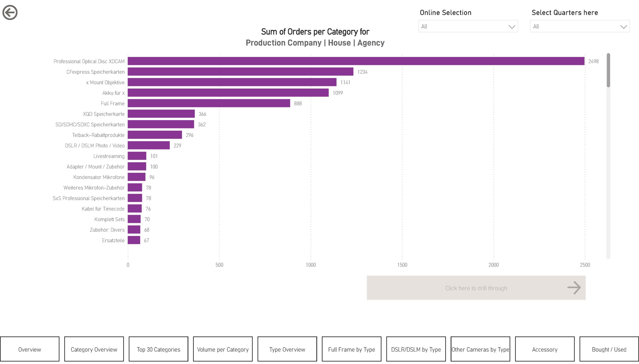
Task: Select the DSLR / DSLM Photo / Video bar
Action: 149,145
